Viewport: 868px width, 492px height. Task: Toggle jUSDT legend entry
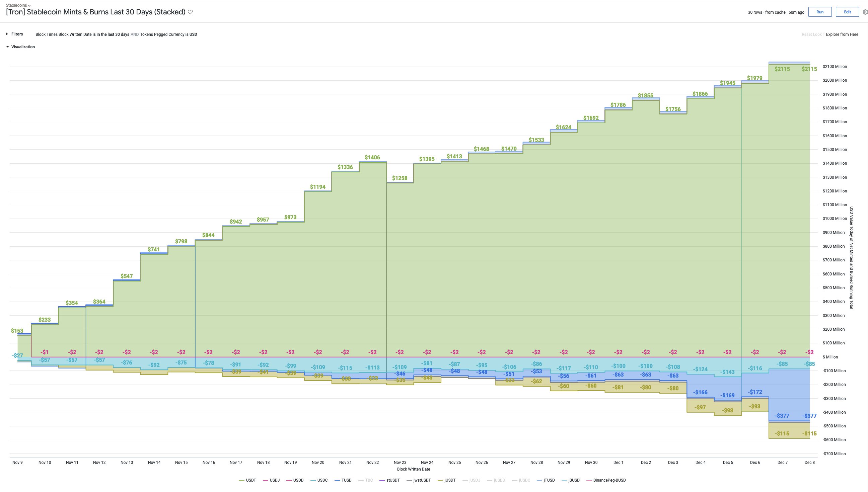pyautogui.click(x=449, y=480)
